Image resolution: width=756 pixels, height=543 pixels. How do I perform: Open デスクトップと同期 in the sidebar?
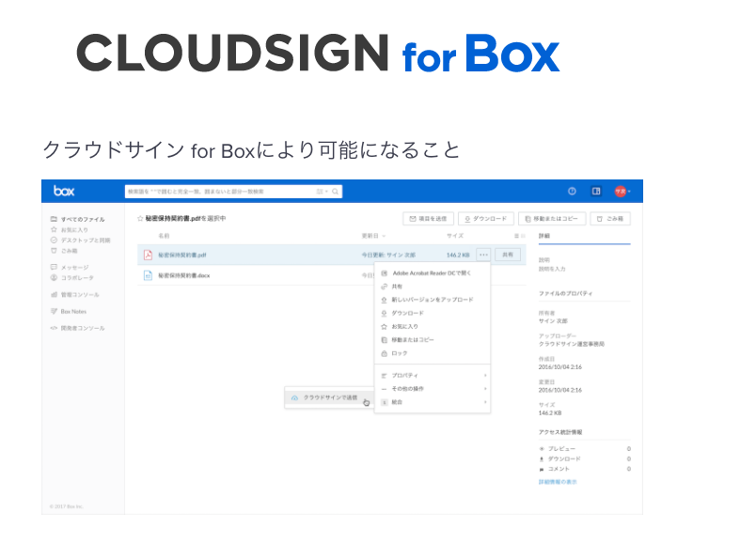81,240
